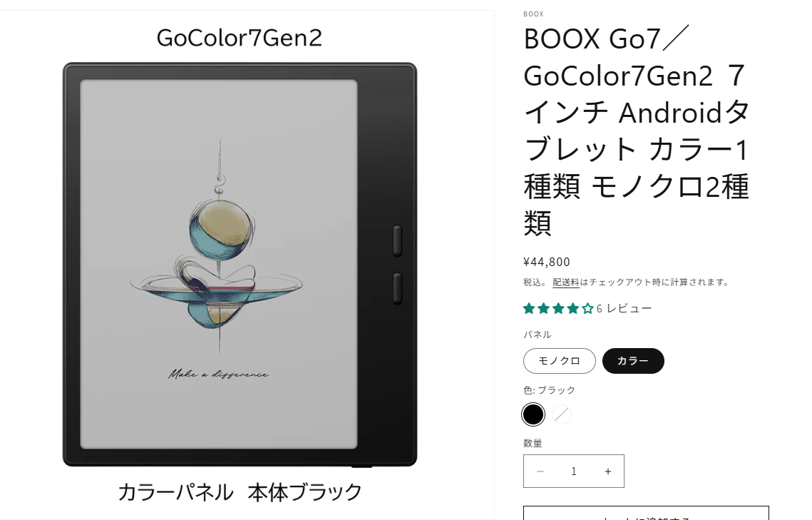Increase quantity with the plus icon
812x520 pixels.
[x=608, y=471]
